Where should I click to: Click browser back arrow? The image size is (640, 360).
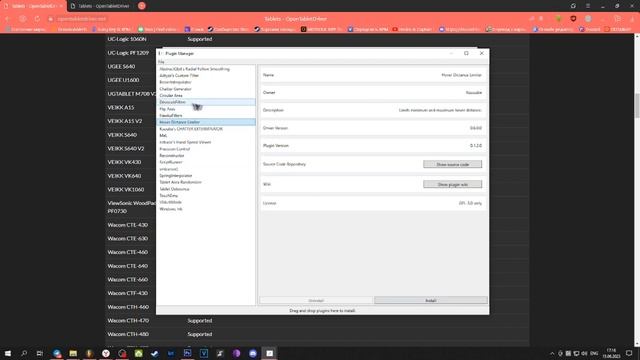8,19
